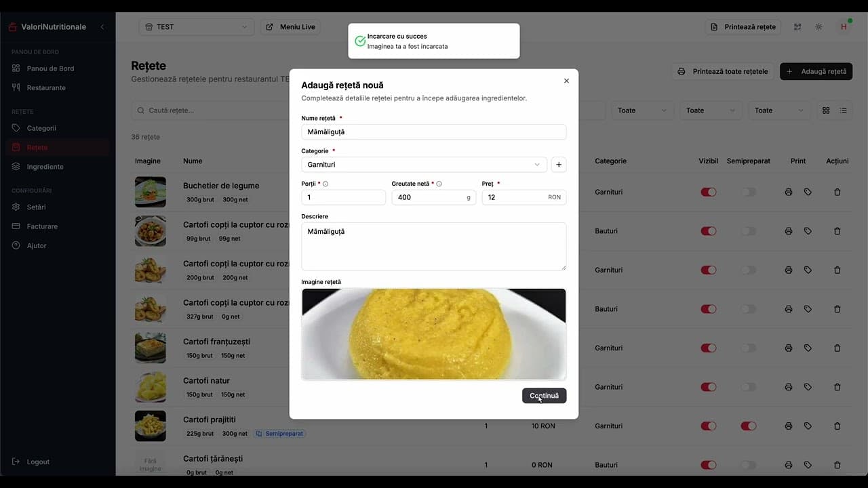Click print icon for Buchetier de legume row

pyautogui.click(x=789, y=192)
